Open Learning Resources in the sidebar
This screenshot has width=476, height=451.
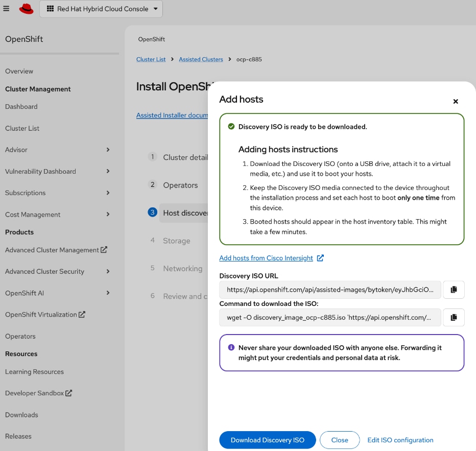(x=34, y=371)
